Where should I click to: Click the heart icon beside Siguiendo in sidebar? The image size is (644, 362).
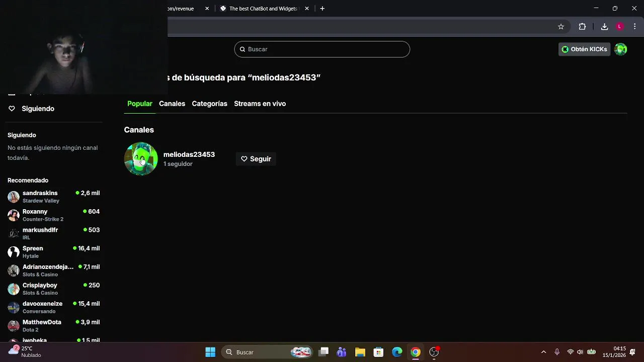(12, 109)
